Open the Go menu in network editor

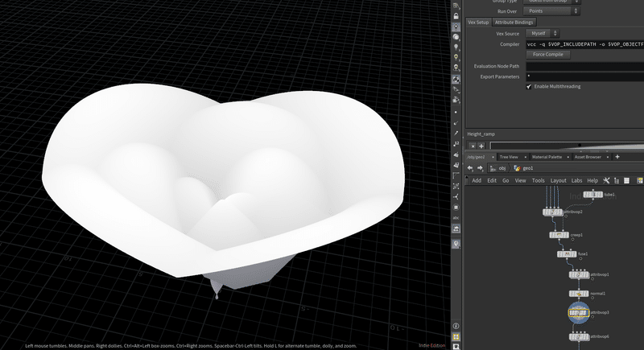tap(506, 180)
